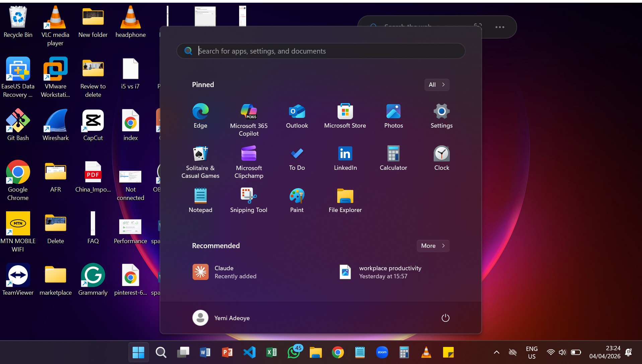Launch Outlook from pinned apps
642x364 pixels.
point(296,116)
